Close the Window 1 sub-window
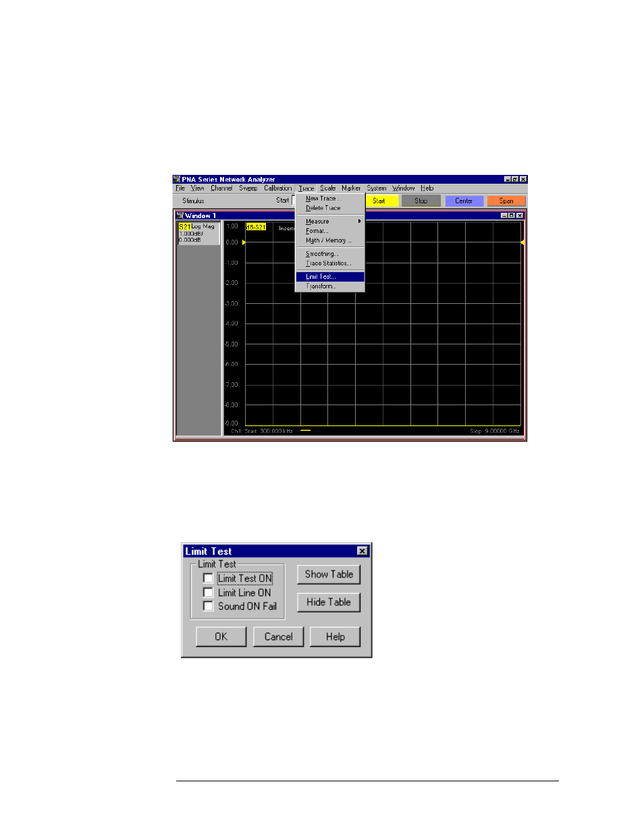Viewport: 644px width, 834px height. tap(520, 215)
